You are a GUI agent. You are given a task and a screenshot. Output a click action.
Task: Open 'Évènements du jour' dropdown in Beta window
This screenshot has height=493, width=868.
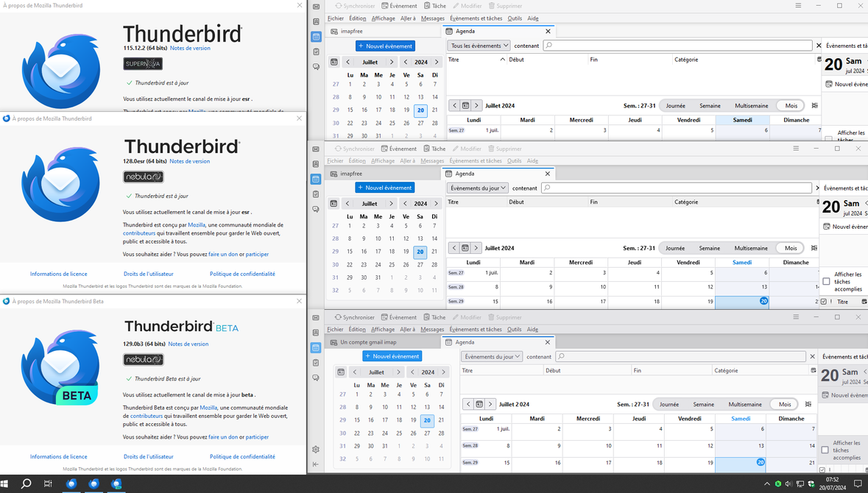pyautogui.click(x=492, y=356)
